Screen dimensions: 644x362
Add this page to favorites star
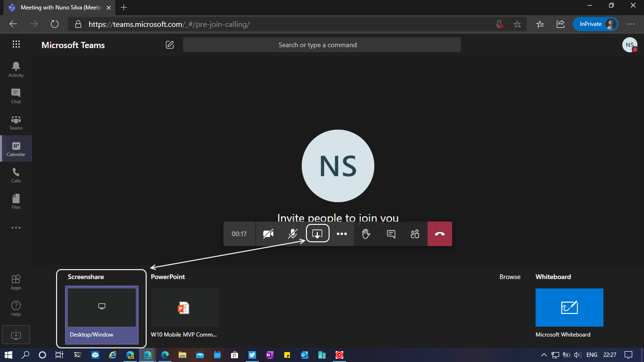[x=517, y=24]
